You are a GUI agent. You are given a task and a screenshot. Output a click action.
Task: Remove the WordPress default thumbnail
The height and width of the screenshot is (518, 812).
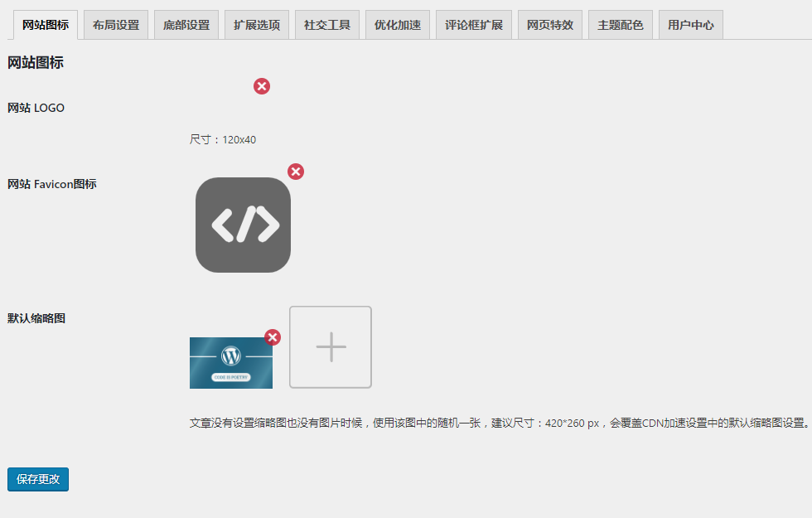[273, 337]
